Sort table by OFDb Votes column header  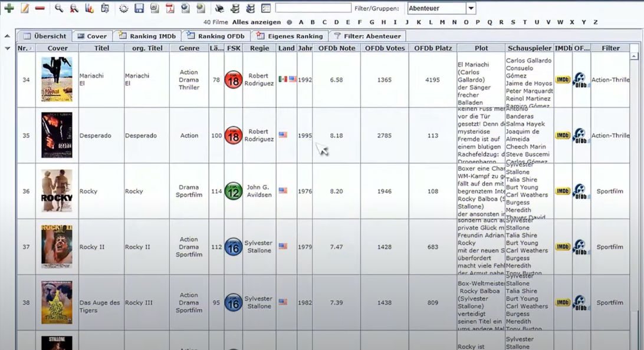click(x=385, y=48)
